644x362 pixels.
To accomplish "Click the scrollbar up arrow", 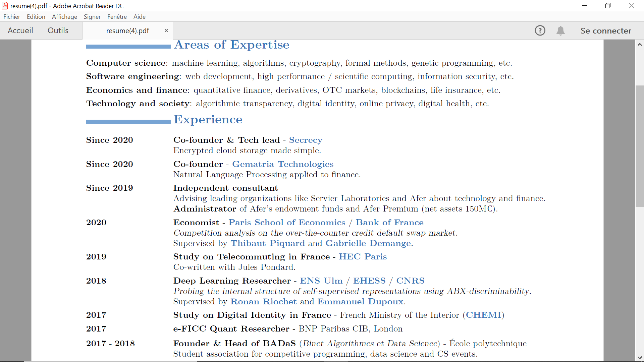I will tap(640, 45).
